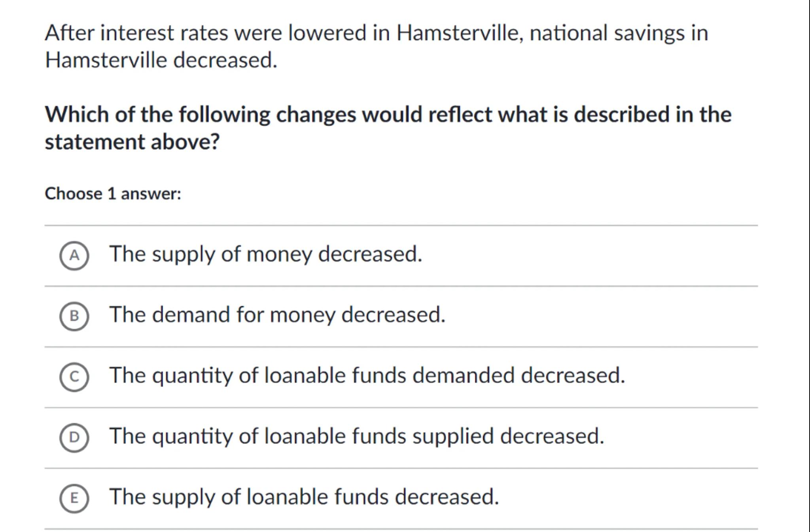Click the bold "statement above?" text
The width and height of the screenshot is (810, 532).
click(x=132, y=142)
